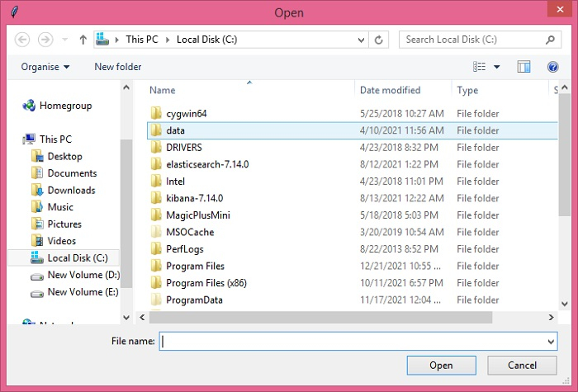Go back using the Back arrow

(22, 40)
